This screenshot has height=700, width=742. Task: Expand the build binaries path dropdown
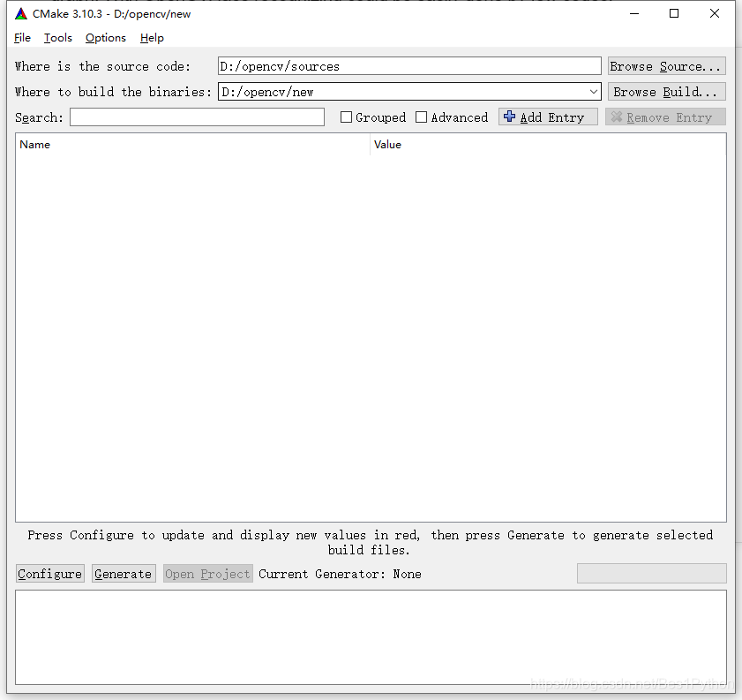tap(594, 92)
